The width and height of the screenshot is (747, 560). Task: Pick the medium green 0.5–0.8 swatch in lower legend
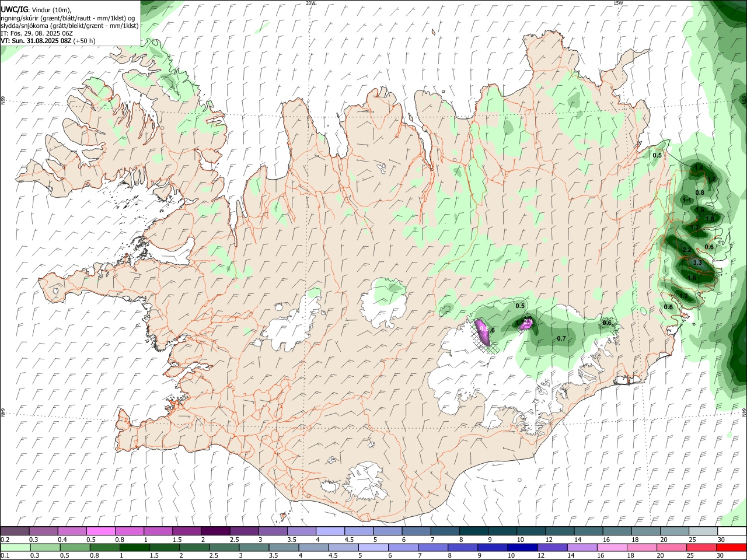coord(75,548)
